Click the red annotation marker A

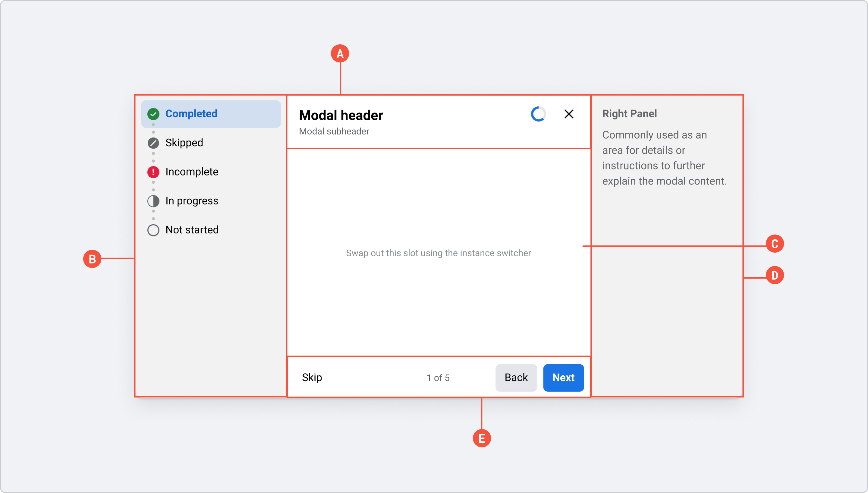click(x=340, y=53)
